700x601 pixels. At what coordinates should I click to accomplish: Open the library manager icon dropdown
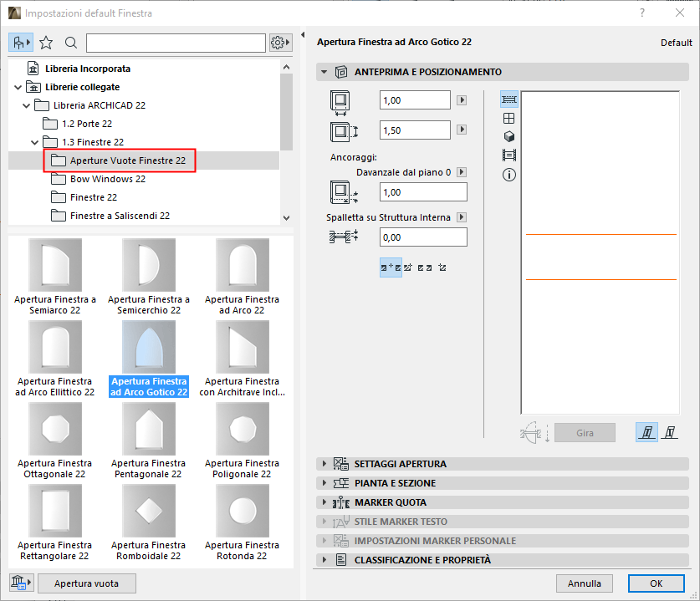coord(21,583)
